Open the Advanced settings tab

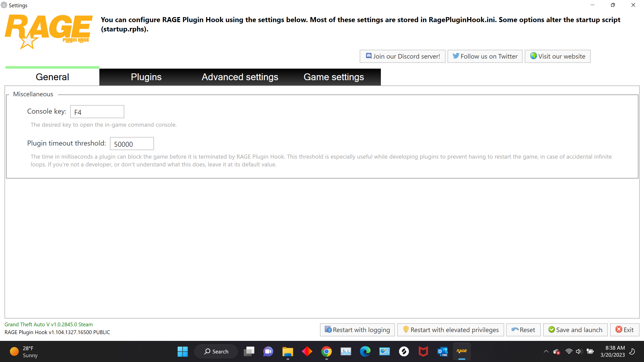[240, 77]
